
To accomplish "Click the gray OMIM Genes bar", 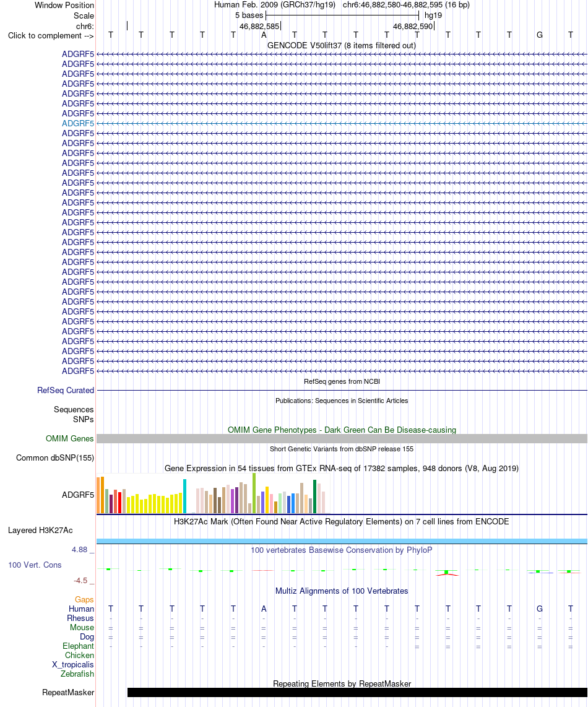I will [342, 439].
